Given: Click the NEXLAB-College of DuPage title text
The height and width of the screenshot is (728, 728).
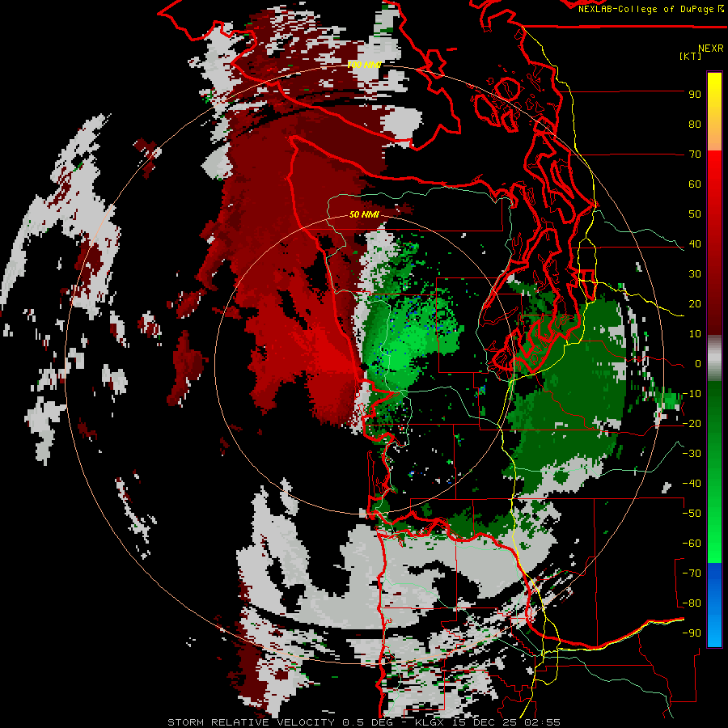Looking at the screenshot, I should [x=647, y=9].
